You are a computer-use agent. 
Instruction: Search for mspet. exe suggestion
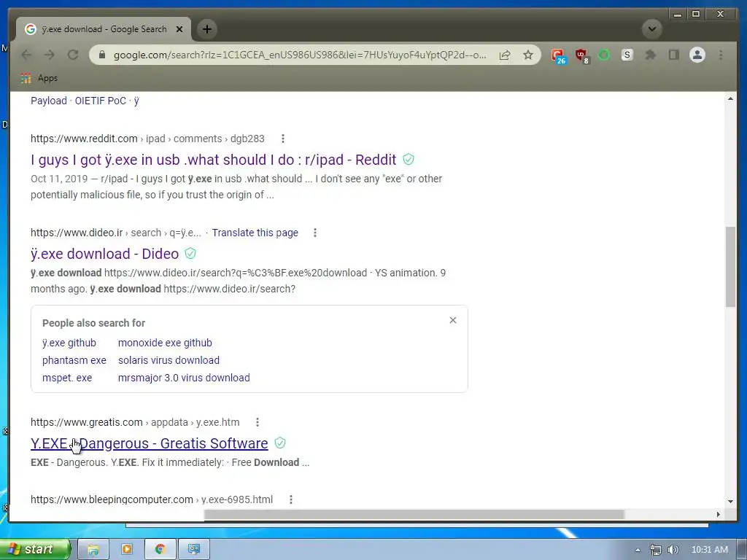pyautogui.click(x=67, y=378)
